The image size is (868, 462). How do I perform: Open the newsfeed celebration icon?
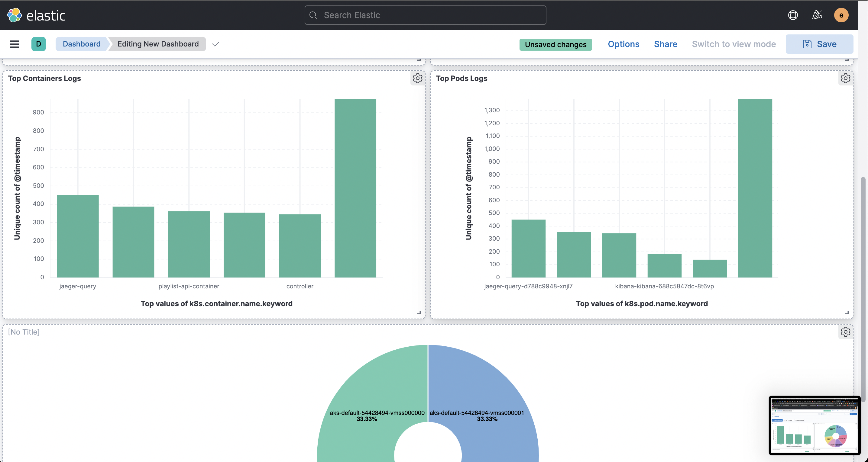(x=817, y=15)
